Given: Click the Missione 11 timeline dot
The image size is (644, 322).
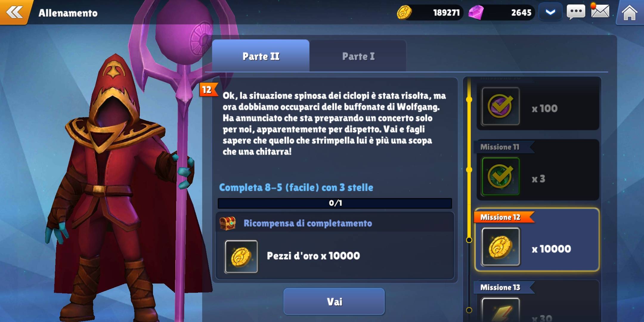Looking at the screenshot, I should pyautogui.click(x=469, y=170).
